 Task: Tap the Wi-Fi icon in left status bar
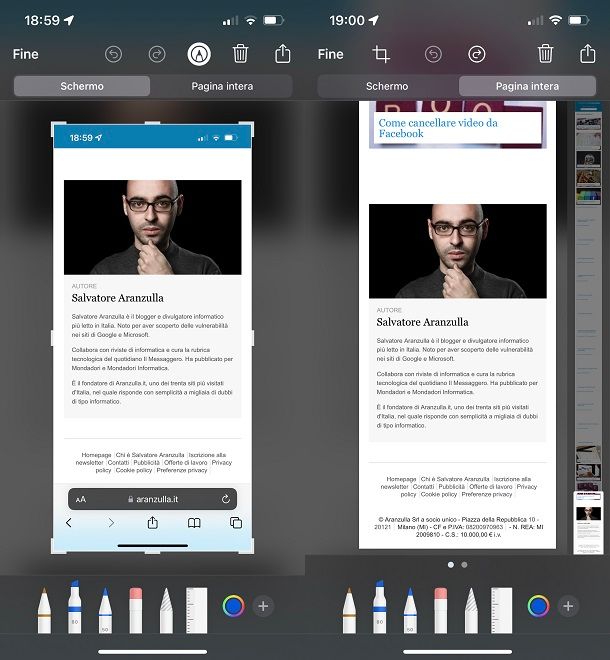[x=251, y=20]
